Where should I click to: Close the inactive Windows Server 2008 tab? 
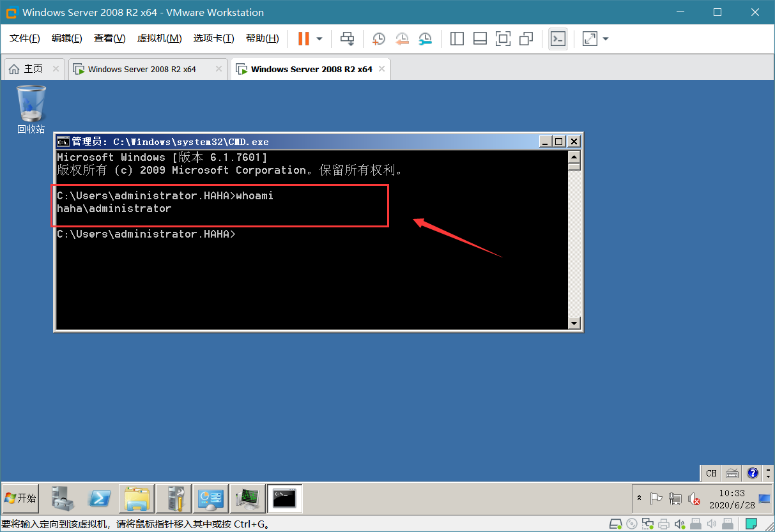tap(219, 69)
